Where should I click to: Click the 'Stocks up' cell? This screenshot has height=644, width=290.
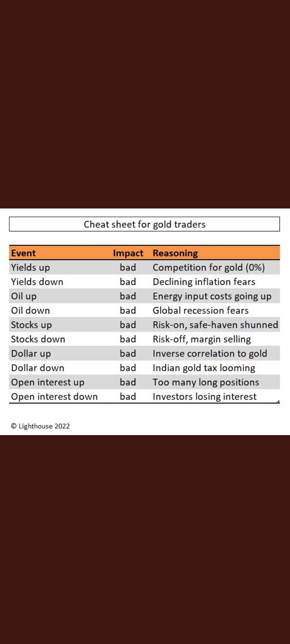tap(31, 325)
